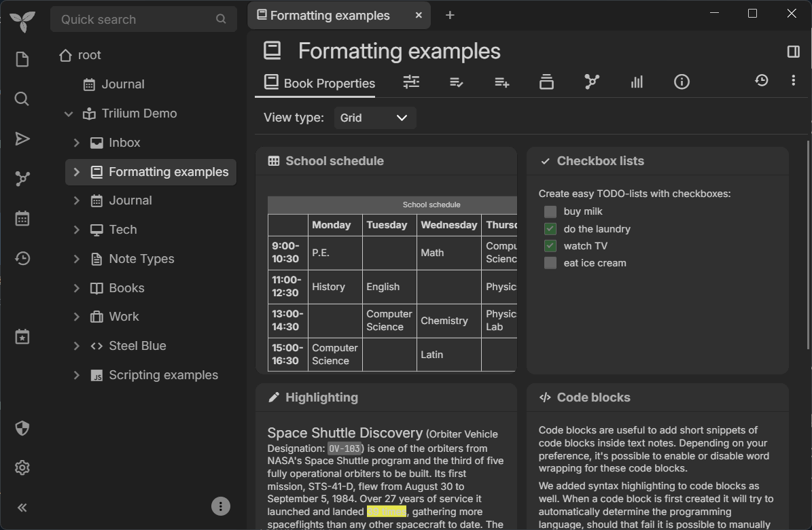Image resolution: width=812 pixels, height=530 pixels.
Task: Click the Quick search input field
Action: coord(136,20)
